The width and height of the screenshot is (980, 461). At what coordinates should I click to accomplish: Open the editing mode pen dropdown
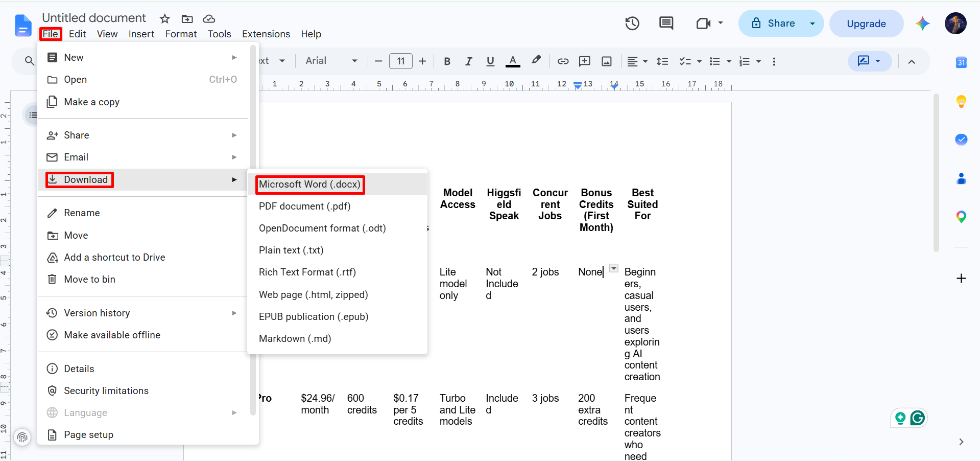point(870,61)
